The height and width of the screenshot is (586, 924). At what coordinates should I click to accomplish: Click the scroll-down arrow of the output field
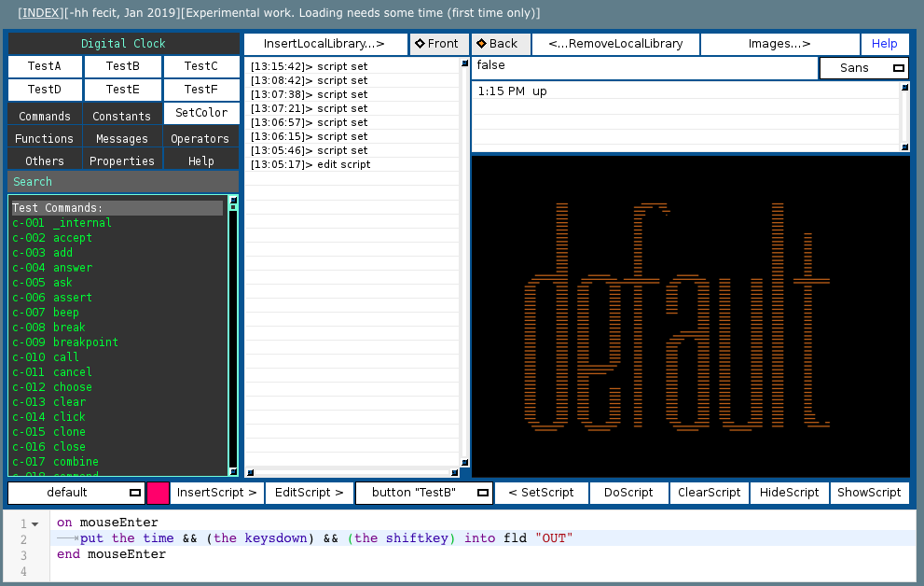[903, 146]
